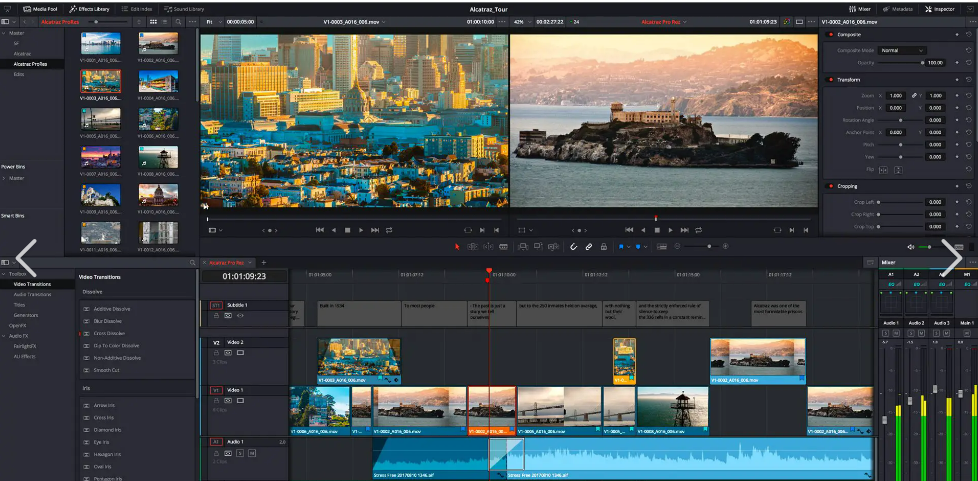Image resolution: width=978 pixels, height=481 pixels.
Task: Play the timeline viewer forward
Action: 671,230
